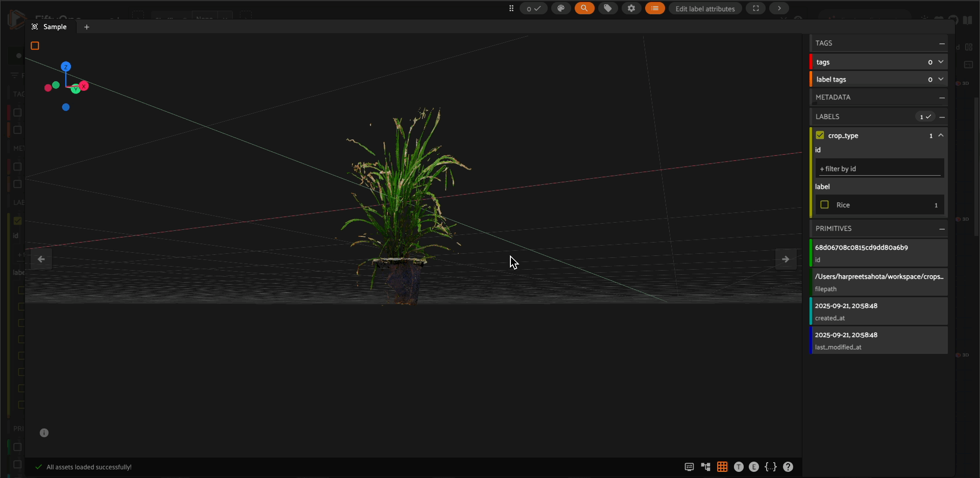Open the color scheme palette icon
This screenshot has width=980, height=478.
tap(560, 8)
